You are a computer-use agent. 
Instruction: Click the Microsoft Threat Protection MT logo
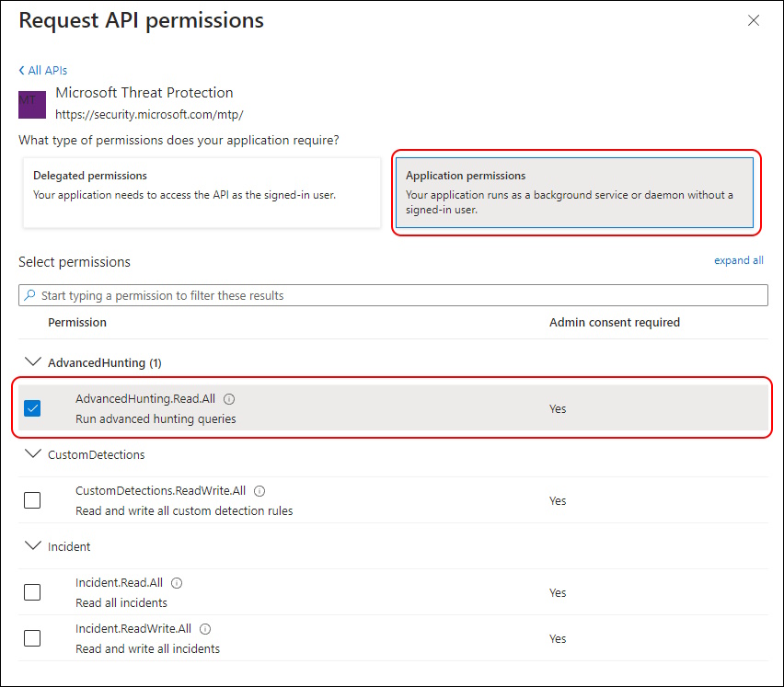pyautogui.click(x=32, y=105)
